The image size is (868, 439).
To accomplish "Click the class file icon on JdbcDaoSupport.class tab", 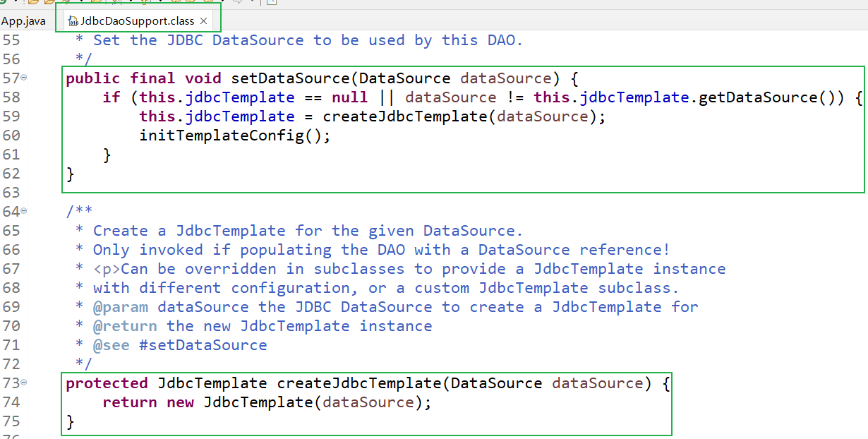I will [x=73, y=21].
